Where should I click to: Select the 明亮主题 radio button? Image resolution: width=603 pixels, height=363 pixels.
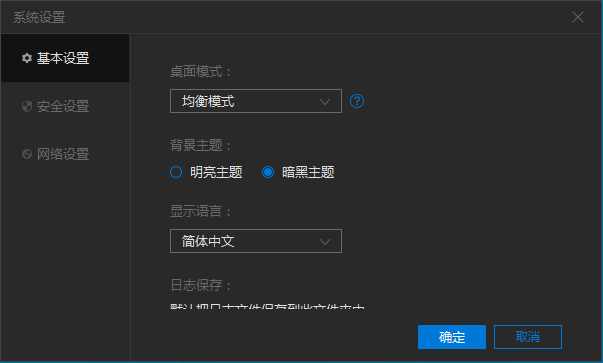pyautogui.click(x=176, y=172)
